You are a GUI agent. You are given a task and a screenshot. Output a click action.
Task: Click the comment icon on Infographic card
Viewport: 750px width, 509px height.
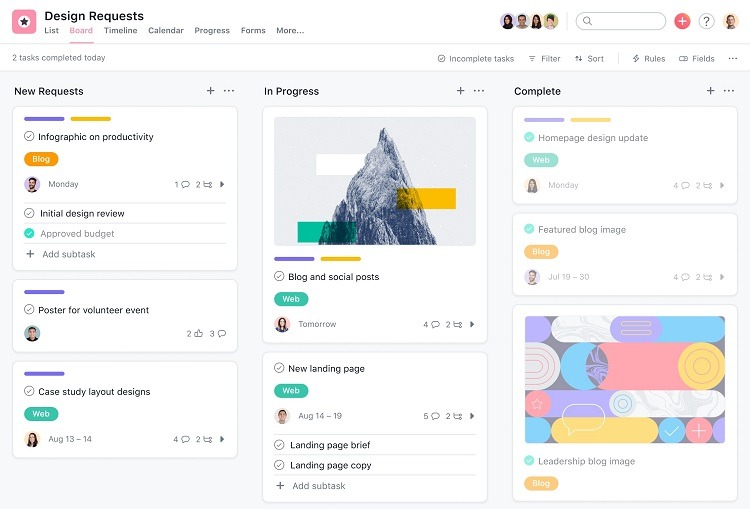(185, 185)
